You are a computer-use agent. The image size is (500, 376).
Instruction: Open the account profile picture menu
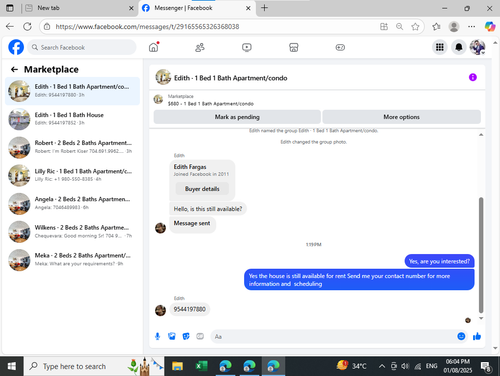pos(477,47)
